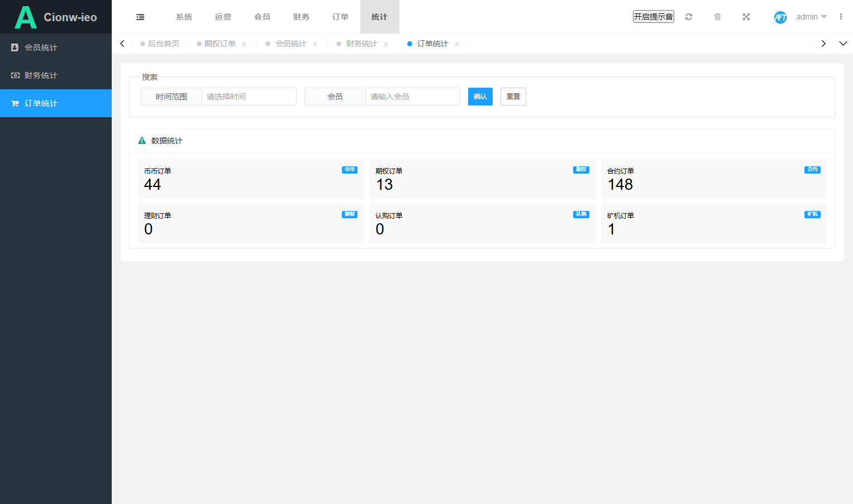Switch to the 财务统计 tab
This screenshot has width=853, height=504.
(361, 44)
